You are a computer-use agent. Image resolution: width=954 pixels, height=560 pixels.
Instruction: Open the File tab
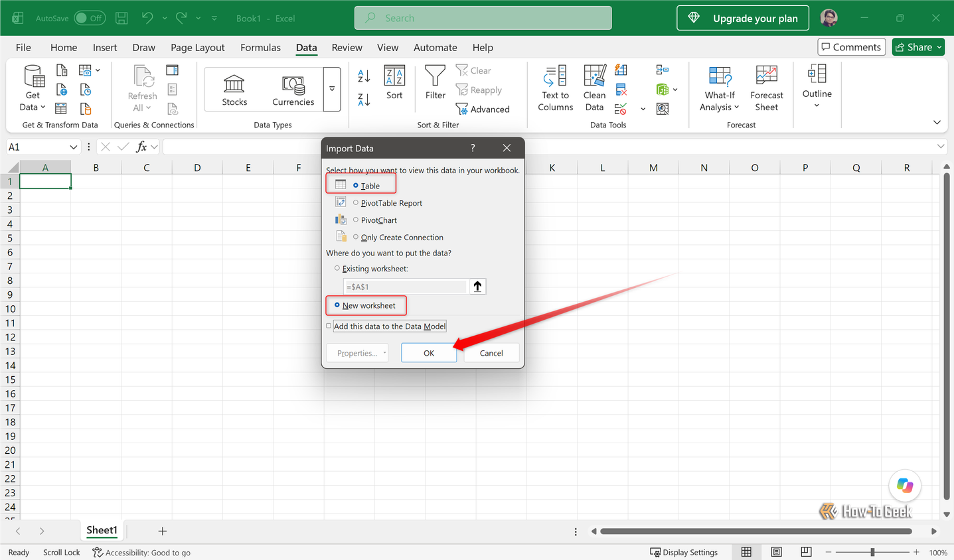point(23,48)
